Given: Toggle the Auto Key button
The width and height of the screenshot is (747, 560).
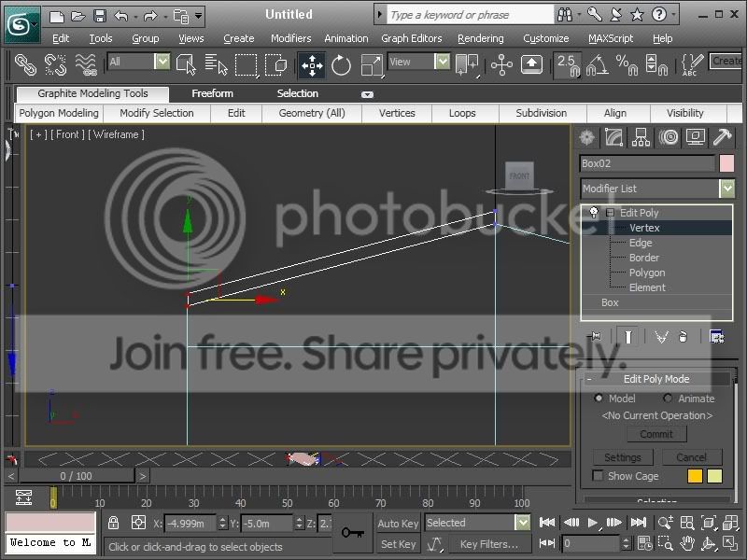Looking at the screenshot, I should click(x=398, y=524).
